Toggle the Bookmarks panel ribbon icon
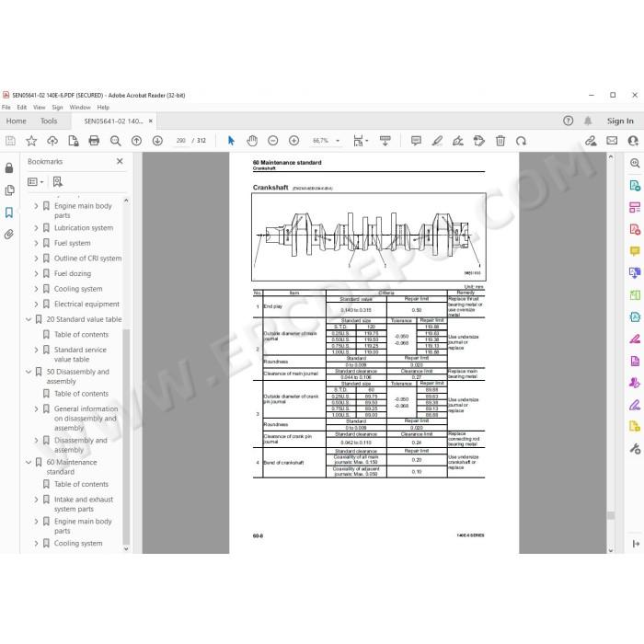This screenshot has width=644, height=644. [9, 213]
